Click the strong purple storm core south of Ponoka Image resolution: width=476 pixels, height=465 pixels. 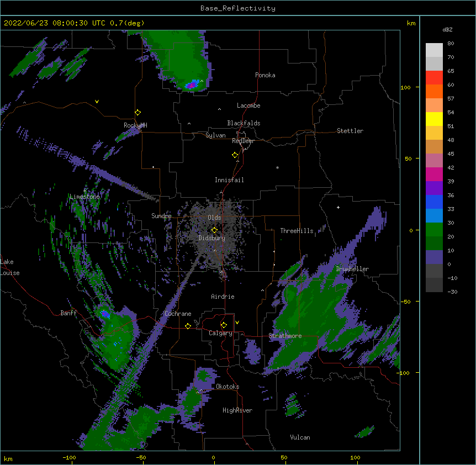click(x=192, y=85)
